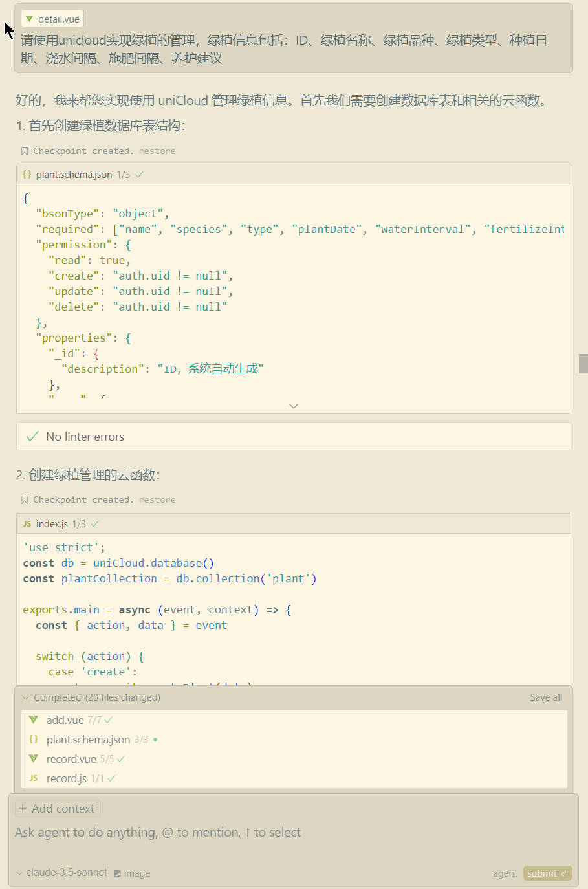The width and height of the screenshot is (588, 889).
Task: Expand the truncated code with the down chevron
Action: [x=294, y=406]
